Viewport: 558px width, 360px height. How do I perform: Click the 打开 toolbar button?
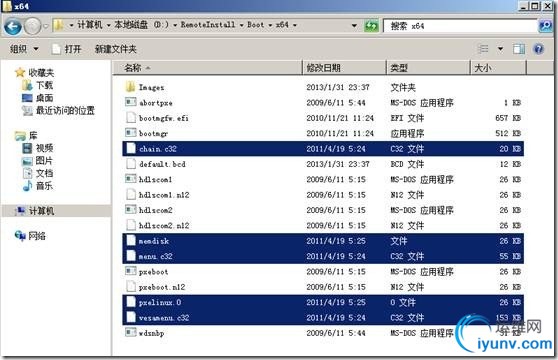click(67, 49)
